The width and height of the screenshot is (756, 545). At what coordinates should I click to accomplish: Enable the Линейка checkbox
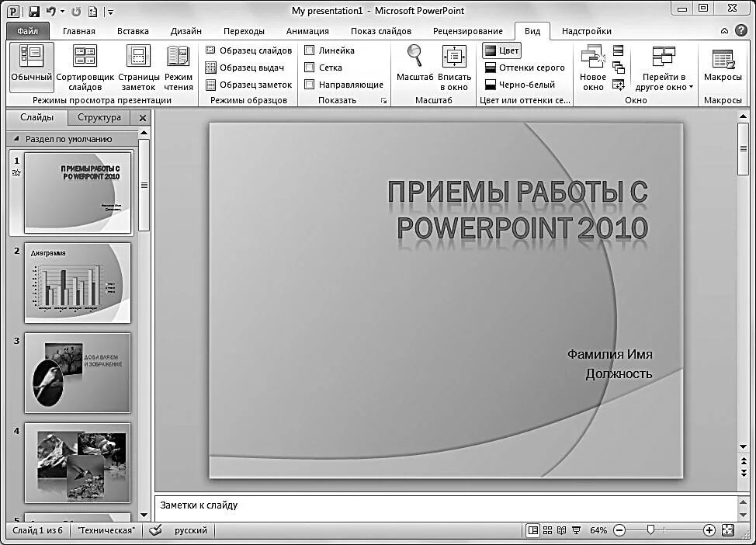[x=310, y=50]
